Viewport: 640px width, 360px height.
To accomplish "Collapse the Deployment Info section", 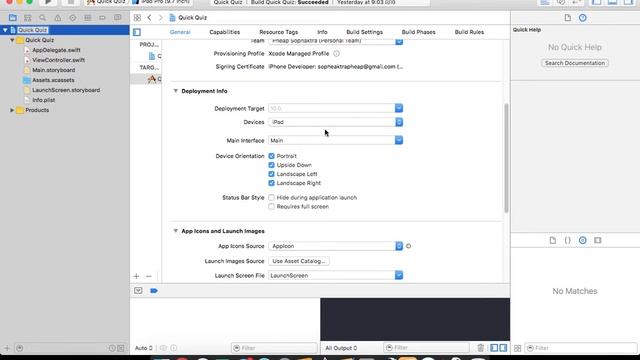I will tap(176, 91).
